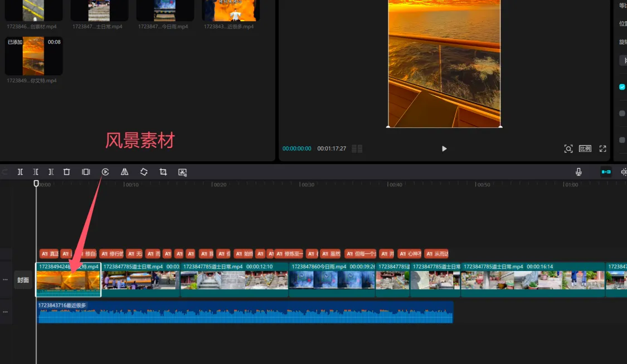
Task: Split the clip with the split tool
Action: point(20,171)
